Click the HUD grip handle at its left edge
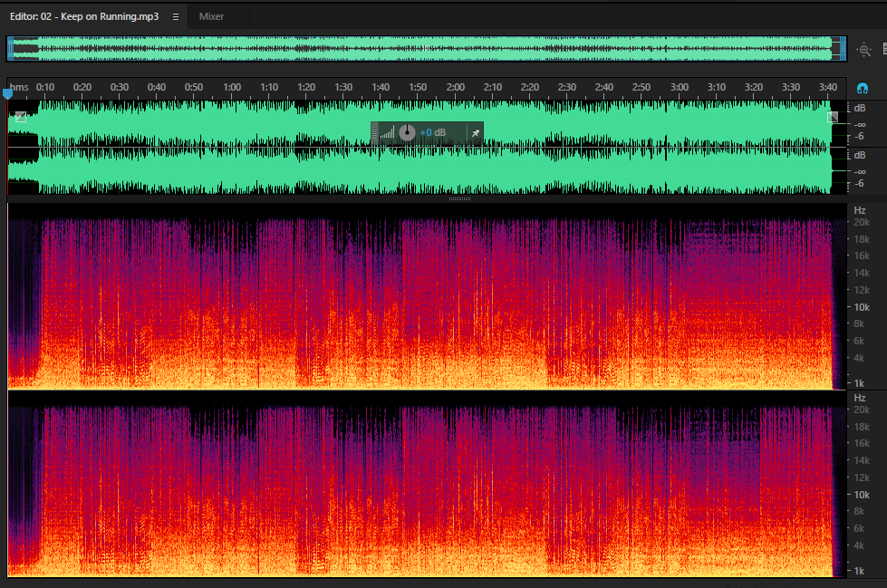This screenshot has height=588, width=887. [x=374, y=133]
